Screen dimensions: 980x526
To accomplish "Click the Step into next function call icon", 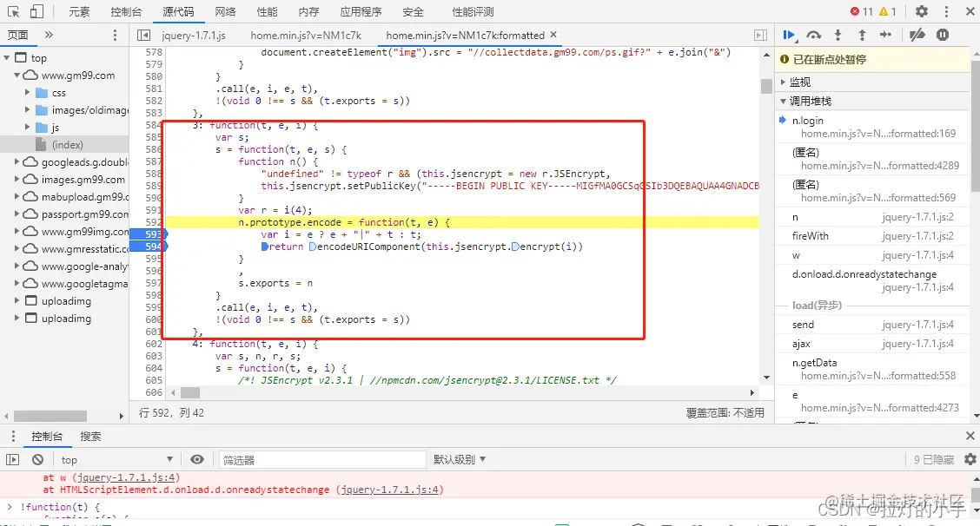I will 836,35.
